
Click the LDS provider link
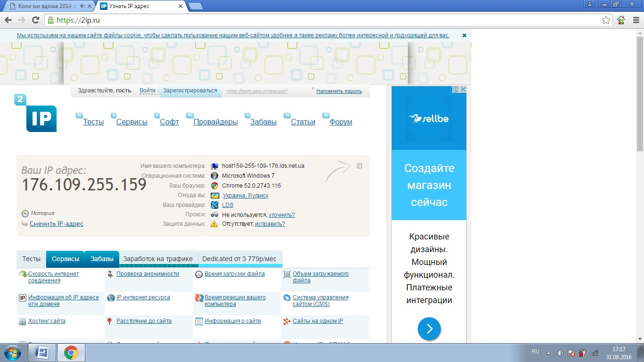pos(228,205)
